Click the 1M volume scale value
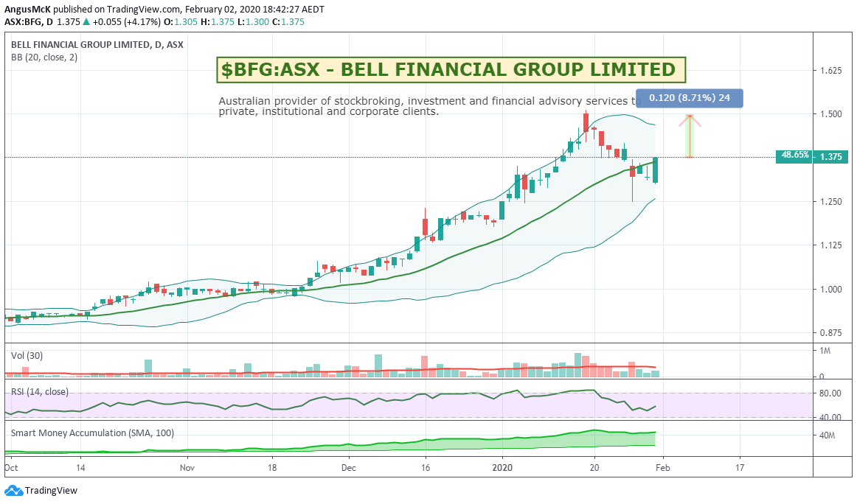Viewport: 857px width, 504px height. (x=825, y=351)
